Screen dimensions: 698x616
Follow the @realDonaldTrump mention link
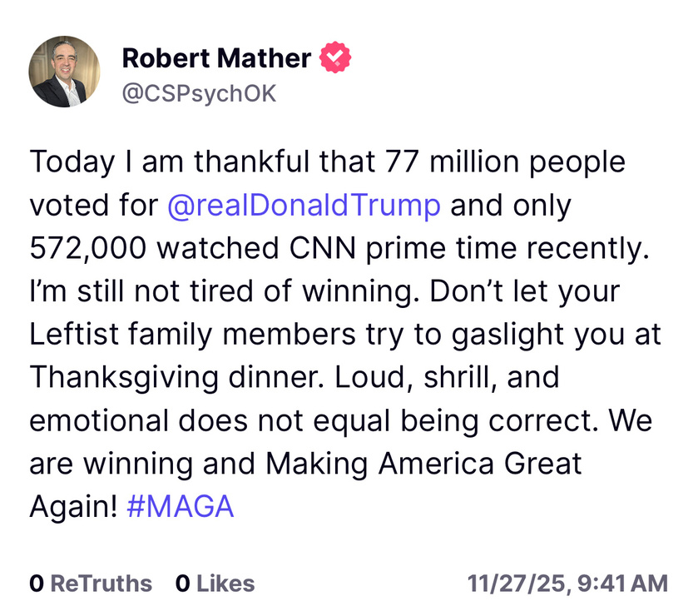[x=304, y=205]
